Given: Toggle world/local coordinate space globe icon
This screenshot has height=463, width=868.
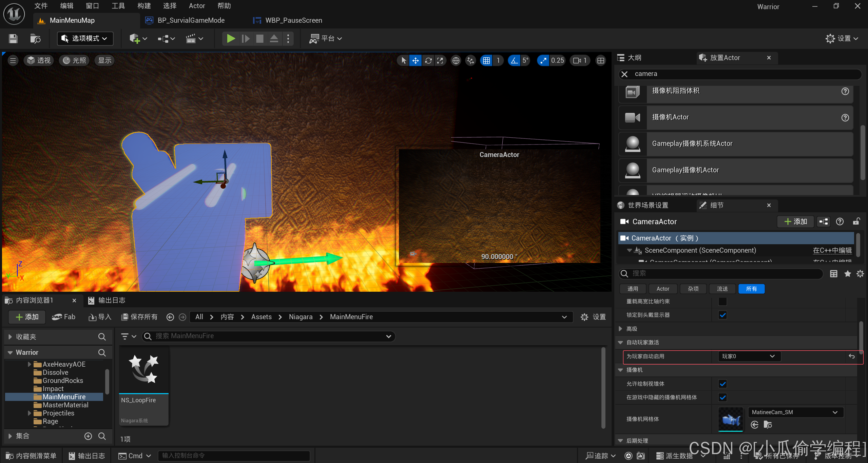Looking at the screenshot, I should click(x=456, y=61).
